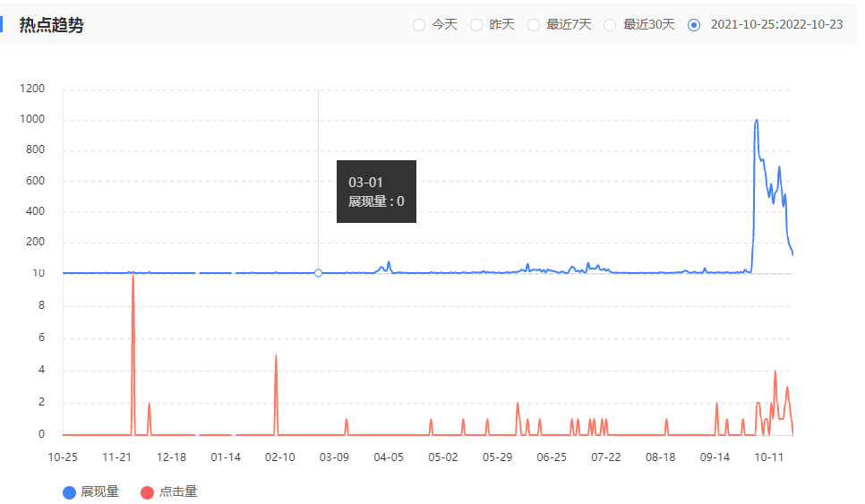Click the 03-09 x-axis date label
865x504 pixels.
334,457
